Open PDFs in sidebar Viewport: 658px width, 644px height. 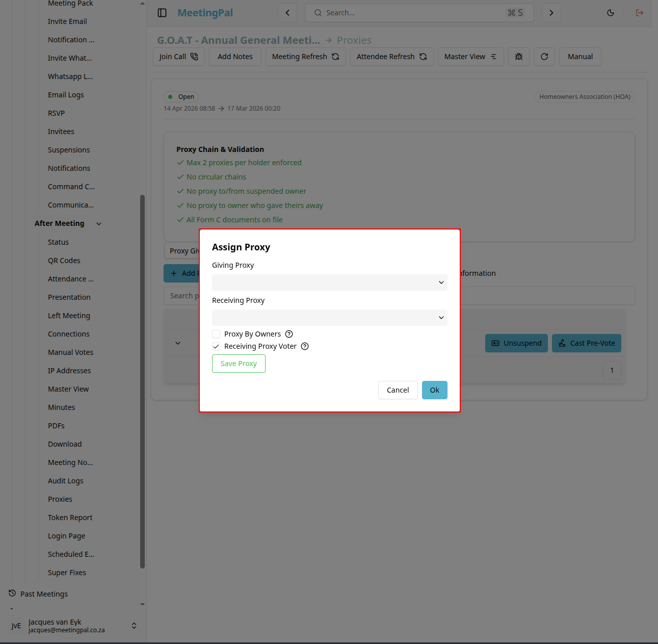[x=56, y=426]
